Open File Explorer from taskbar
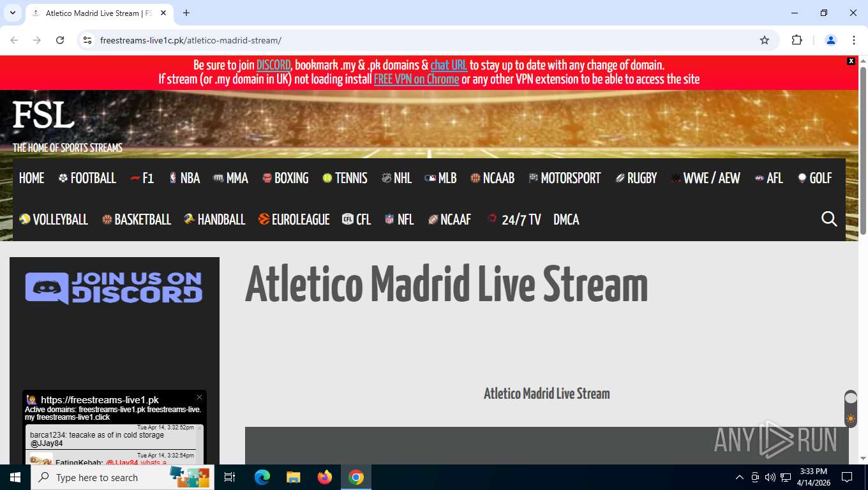868x490 pixels. (x=293, y=477)
